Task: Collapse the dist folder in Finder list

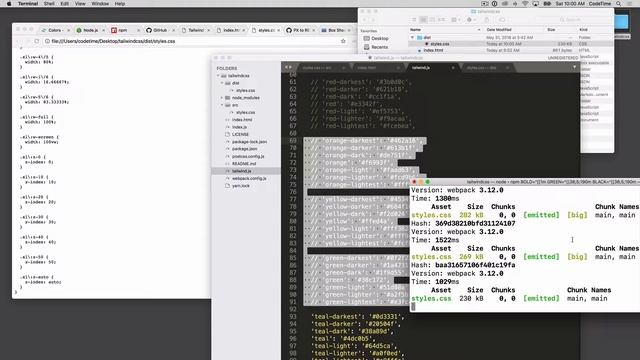Action: (x=413, y=38)
